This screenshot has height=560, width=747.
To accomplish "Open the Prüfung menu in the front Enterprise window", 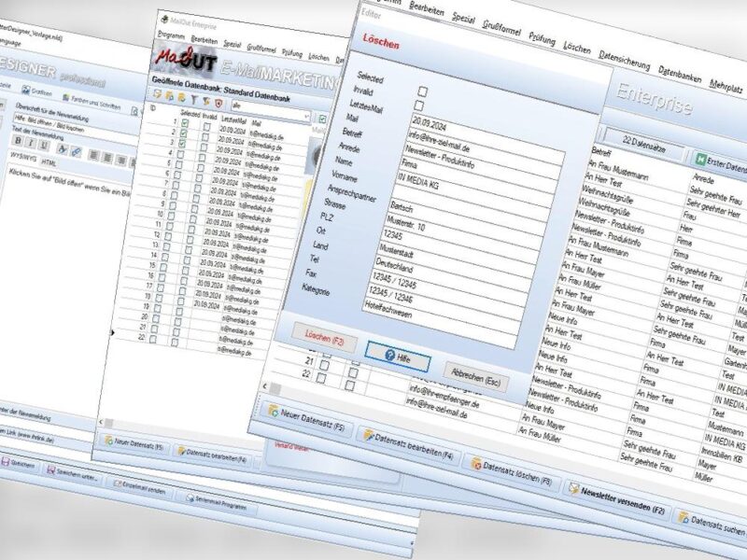I will click(543, 37).
